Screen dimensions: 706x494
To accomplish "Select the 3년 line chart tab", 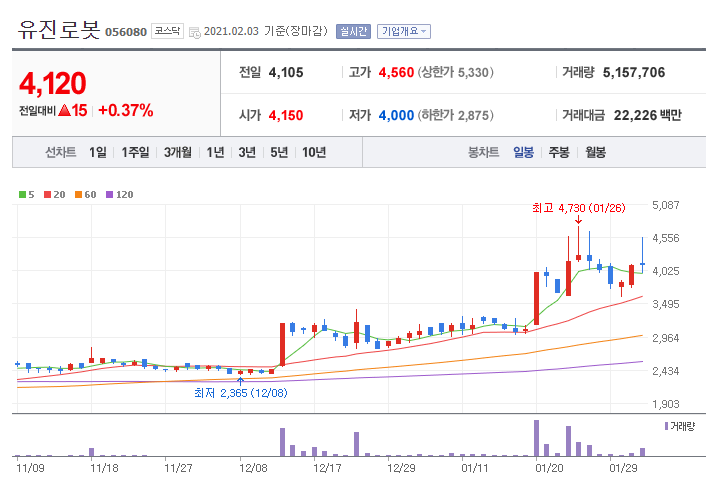I will (x=247, y=152).
